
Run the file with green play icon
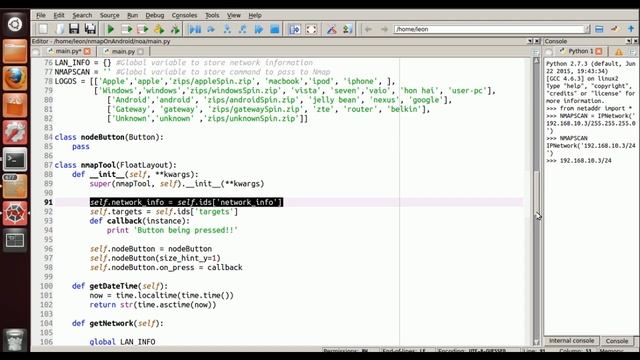[x=110, y=29]
